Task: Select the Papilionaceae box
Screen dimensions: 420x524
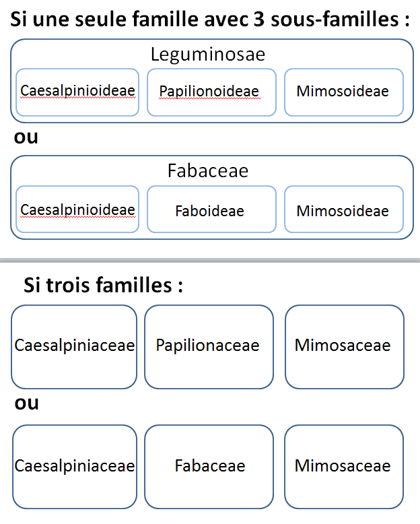Action: pyautogui.click(x=208, y=346)
